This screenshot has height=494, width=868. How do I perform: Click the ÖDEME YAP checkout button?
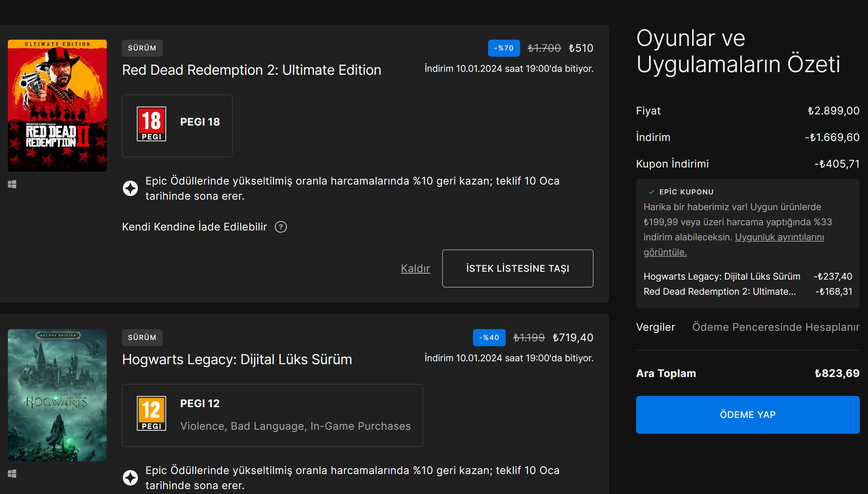tap(748, 415)
